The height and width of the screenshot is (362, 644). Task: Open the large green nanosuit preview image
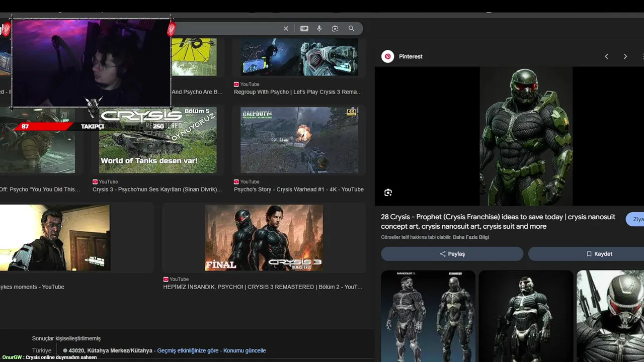tap(526, 136)
